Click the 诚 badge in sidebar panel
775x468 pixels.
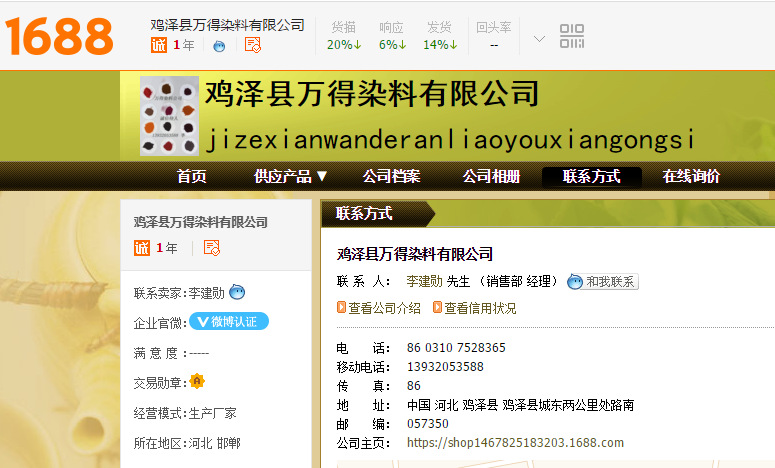[142, 248]
